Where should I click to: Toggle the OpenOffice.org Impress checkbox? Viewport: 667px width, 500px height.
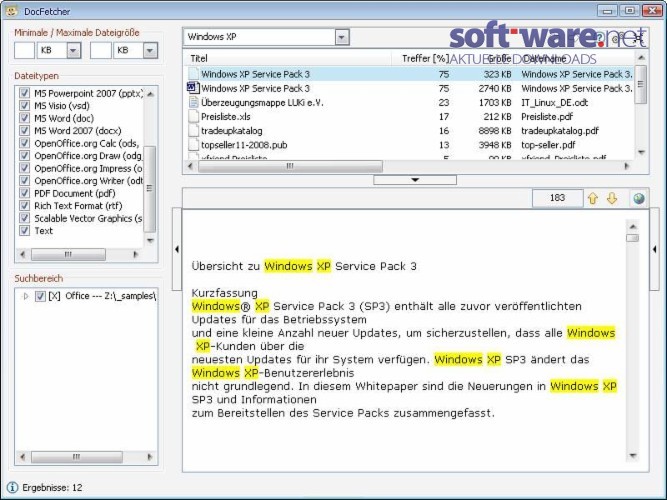[24, 168]
